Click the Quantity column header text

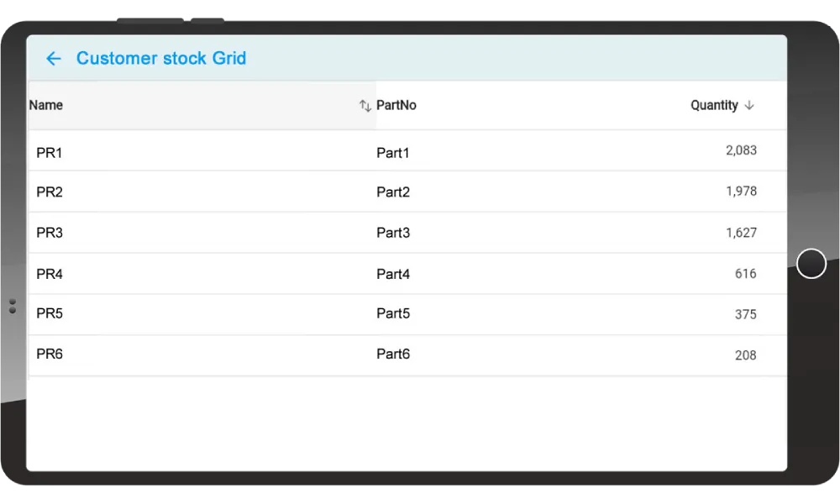pos(714,105)
